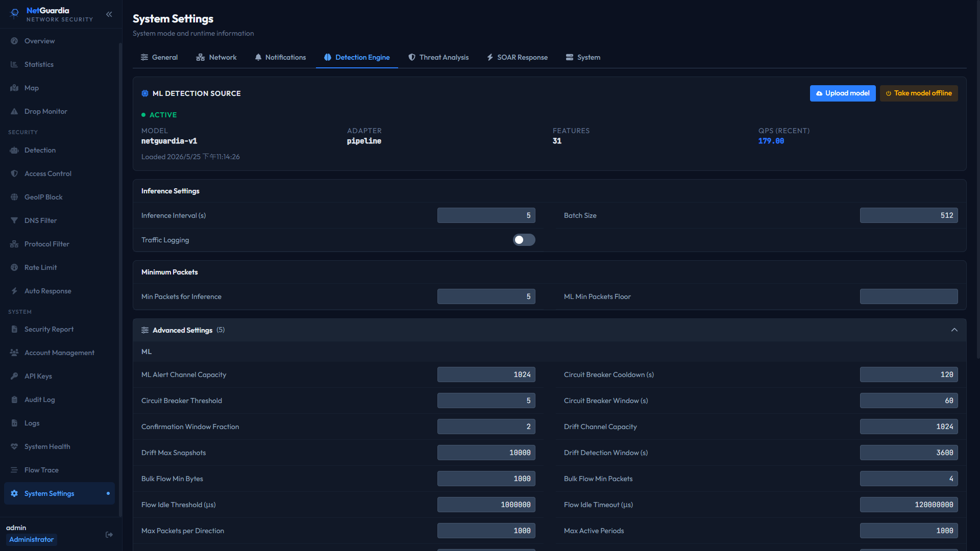Open Statistics via its chart icon
980x551 pixels.
(14, 64)
